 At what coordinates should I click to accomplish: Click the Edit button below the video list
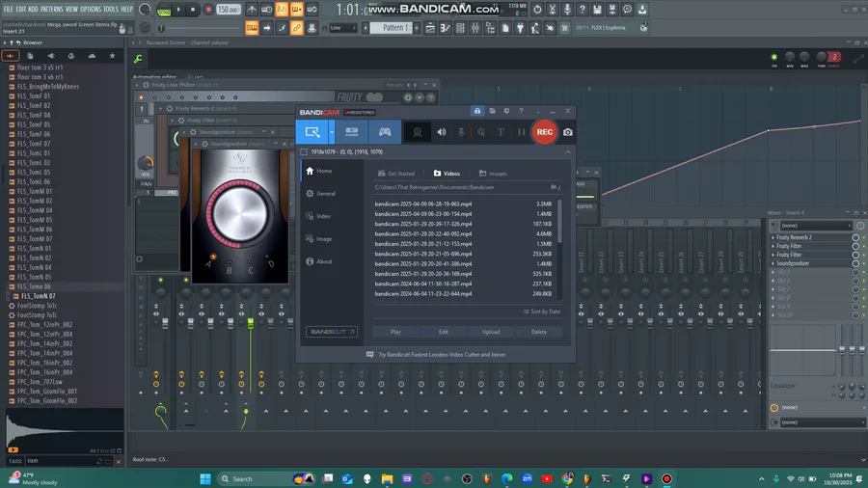tap(444, 332)
